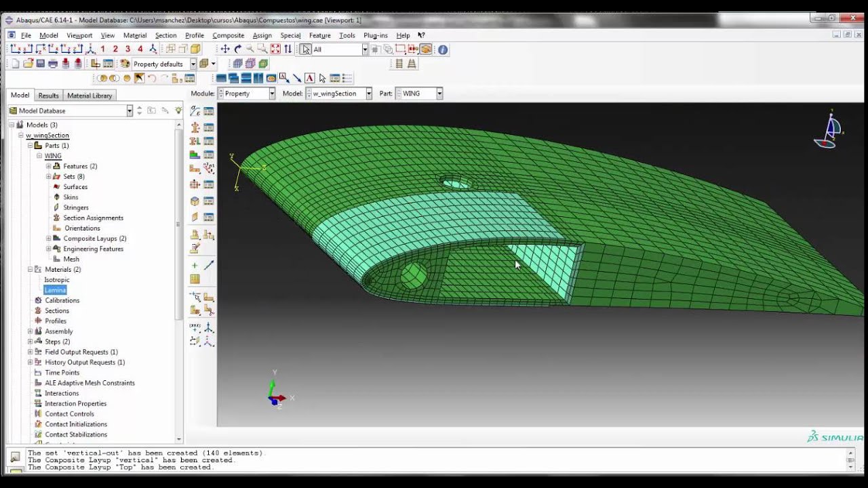Screen dimensions: 868x488
Task: Select the Interaction Properties item
Action: [x=75, y=403]
